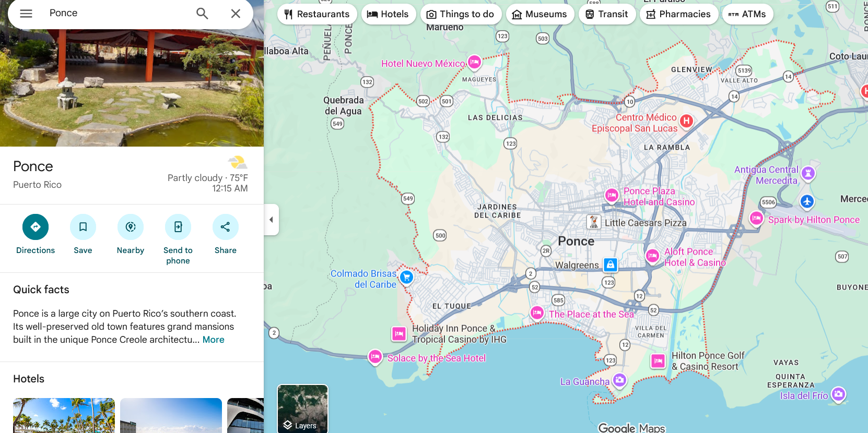The image size is (868, 433).
Task: Click the VILLA DEL CARMEN label
Action: [651, 332]
